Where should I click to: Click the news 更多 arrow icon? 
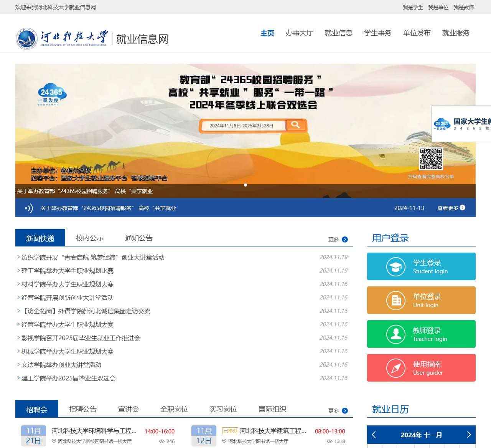345,240
